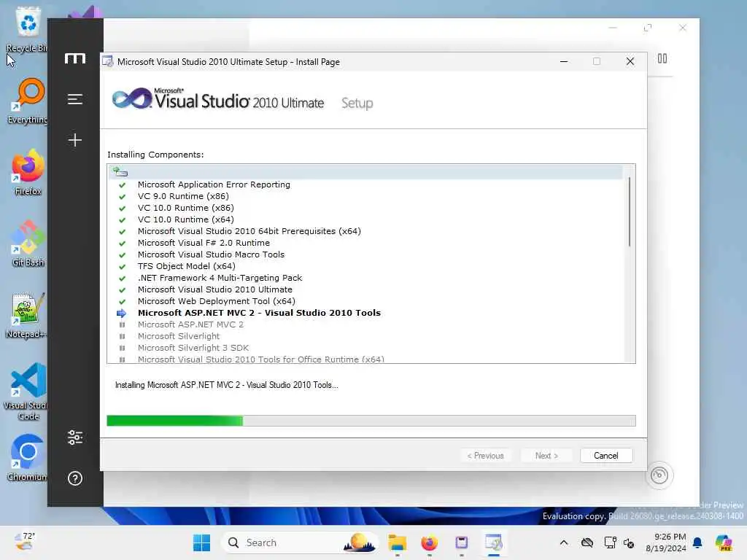Viewport: 747px width, 560px height.
Task: Open the Notepad++ desktop shortcut
Action: click(27, 315)
